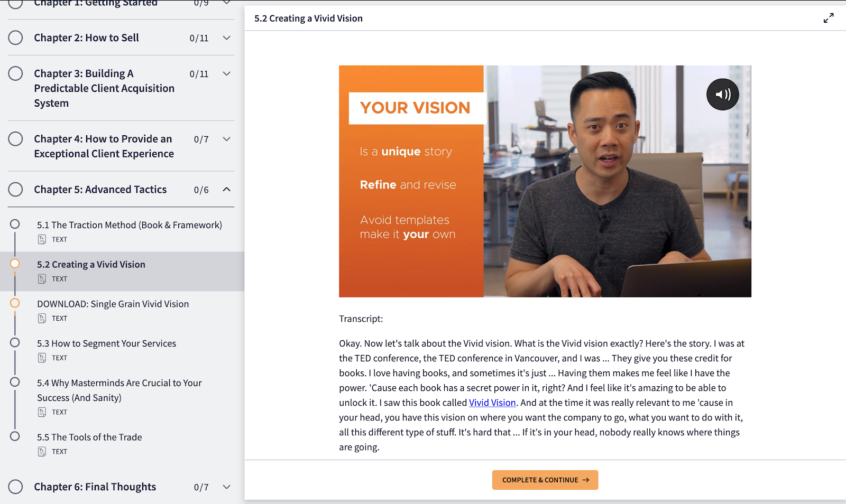Mute the video with the speaker icon
The image size is (846, 504).
point(722,95)
